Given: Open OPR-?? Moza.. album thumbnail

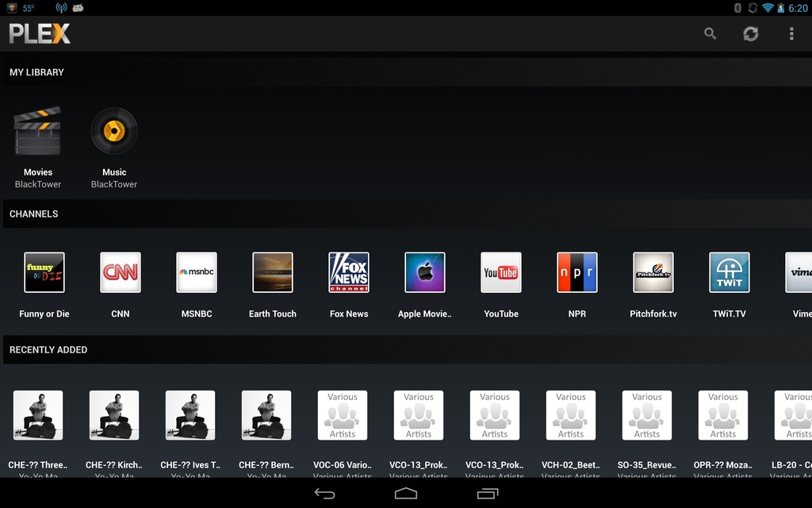Looking at the screenshot, I should (x=723, y=415).
